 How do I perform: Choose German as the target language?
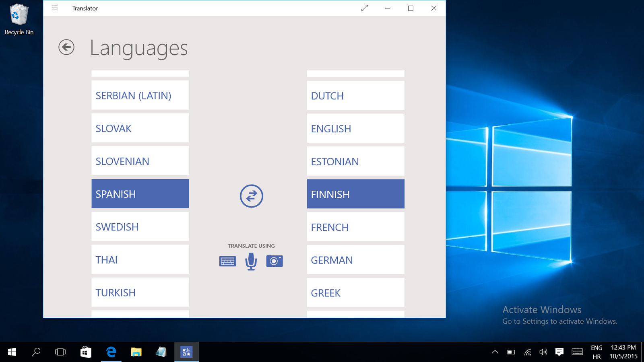coord(355,260)
